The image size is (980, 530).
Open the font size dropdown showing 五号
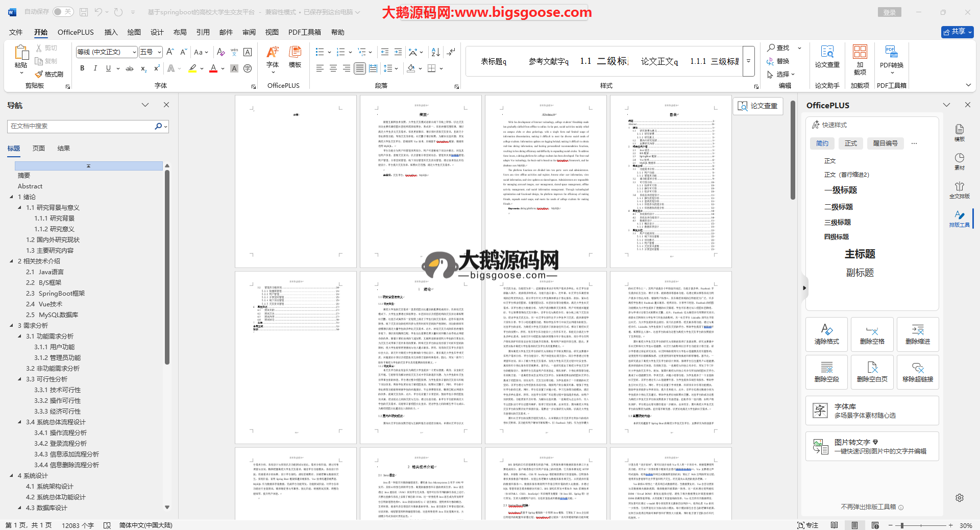[159, 52]
